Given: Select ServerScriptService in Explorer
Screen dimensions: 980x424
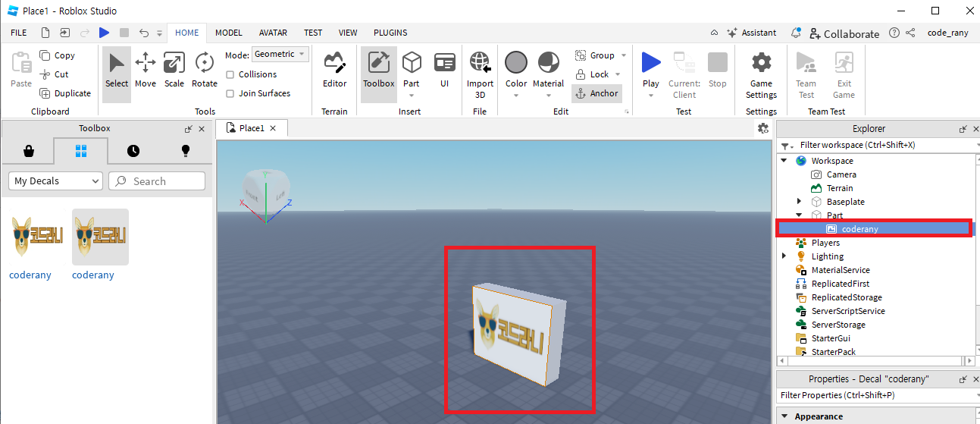Looking at the screenshot, I should (x=848, y=311).
